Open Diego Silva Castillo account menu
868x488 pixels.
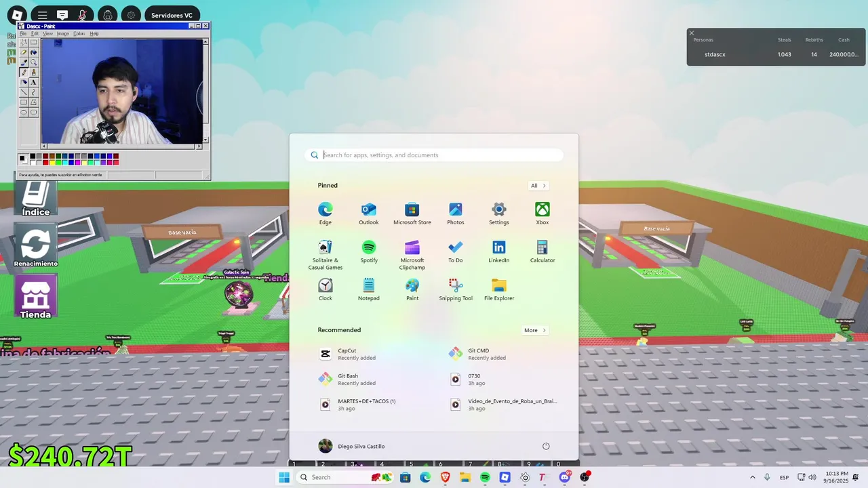tap(351, 446)
